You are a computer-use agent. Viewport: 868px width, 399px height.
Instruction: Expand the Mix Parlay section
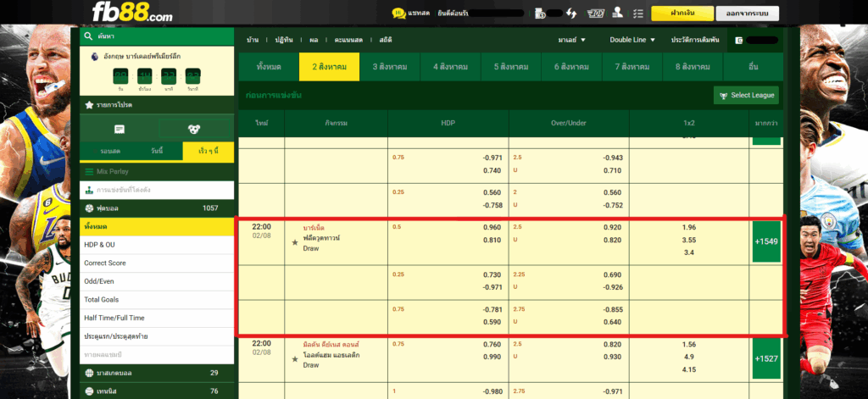click(x=157, y=172)
